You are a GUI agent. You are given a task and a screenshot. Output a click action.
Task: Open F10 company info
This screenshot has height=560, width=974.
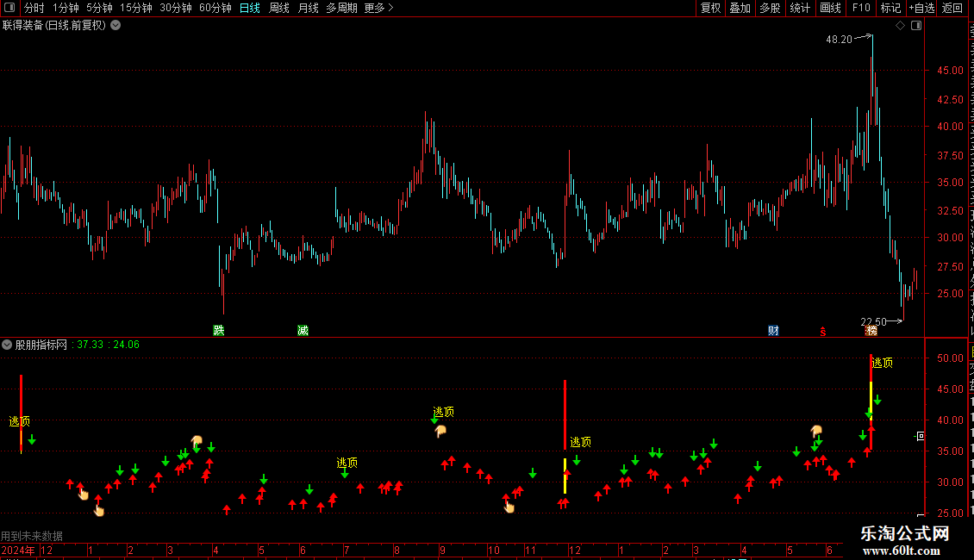pyautogui.click(x=861, y=8)
